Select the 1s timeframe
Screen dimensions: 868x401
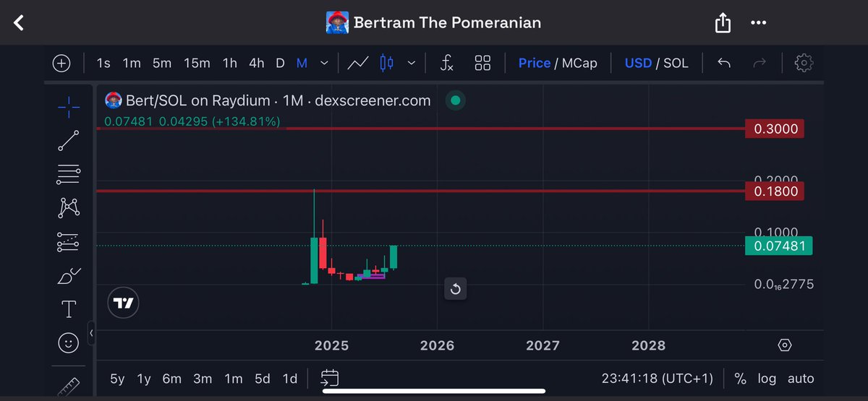(103, 63)
